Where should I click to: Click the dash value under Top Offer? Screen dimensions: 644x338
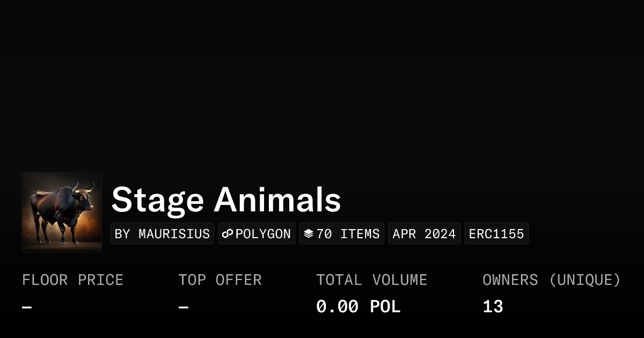click(183, 307)
